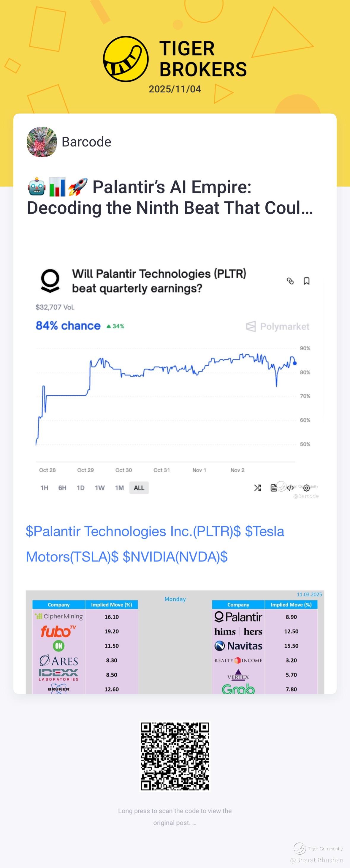Open the Palantir Technologies (PLTR) ticker link
Viewport: 350px width, 868px height.
pyautogui.click(x=133, y=531)
